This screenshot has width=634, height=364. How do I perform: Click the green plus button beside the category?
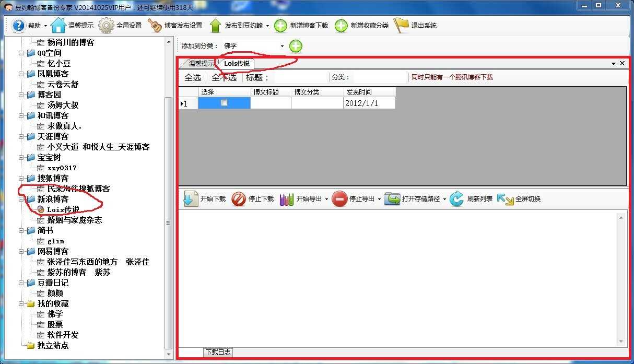tap(296, 46)
